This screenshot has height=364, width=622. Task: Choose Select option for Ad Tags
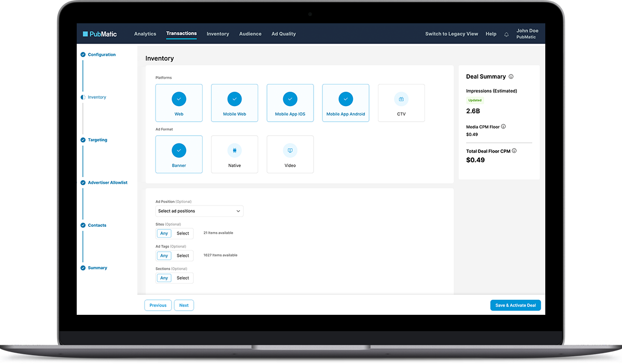[x=183, y=256]
